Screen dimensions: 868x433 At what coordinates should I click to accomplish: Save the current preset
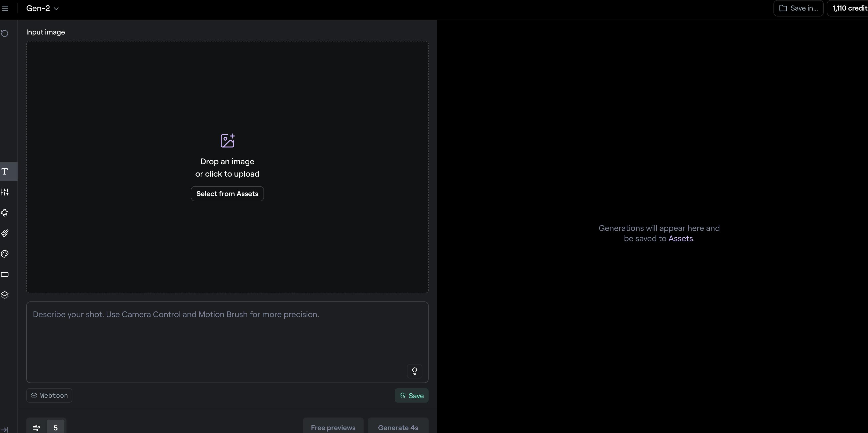411,396
